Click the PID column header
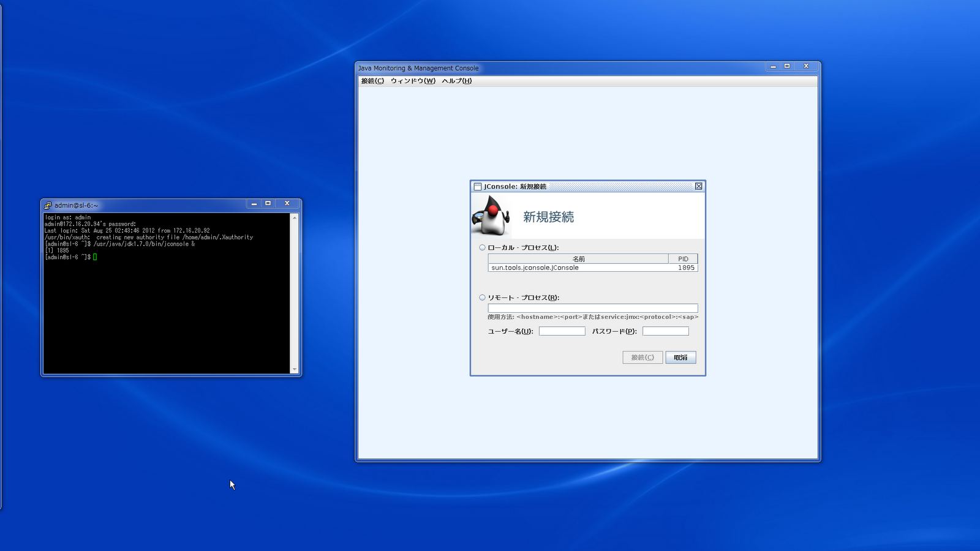The height and width of the screenshot is (551, 980). [x=683, y=259]
